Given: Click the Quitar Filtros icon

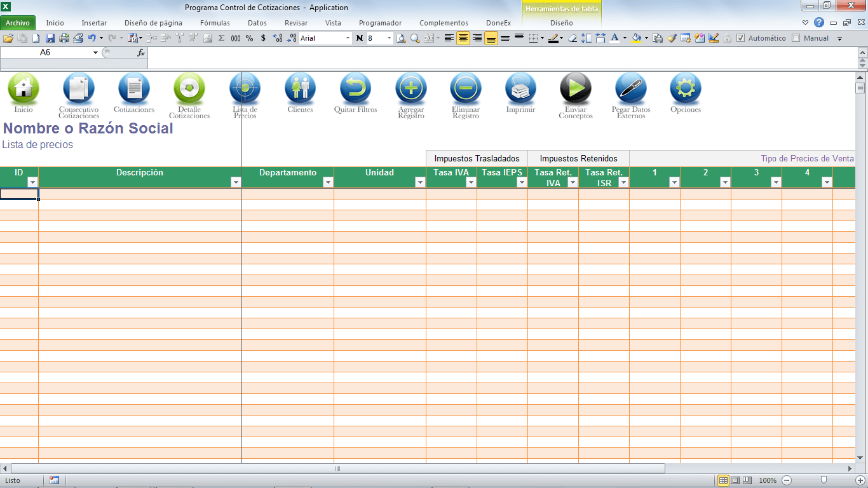Looking at the screenshot, I should coord(355,89).
